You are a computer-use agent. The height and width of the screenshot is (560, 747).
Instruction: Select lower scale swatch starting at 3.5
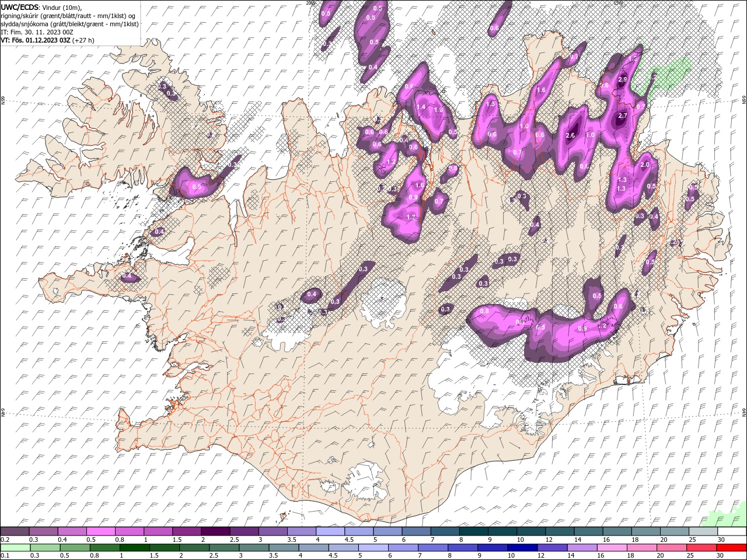coord(284,548)
